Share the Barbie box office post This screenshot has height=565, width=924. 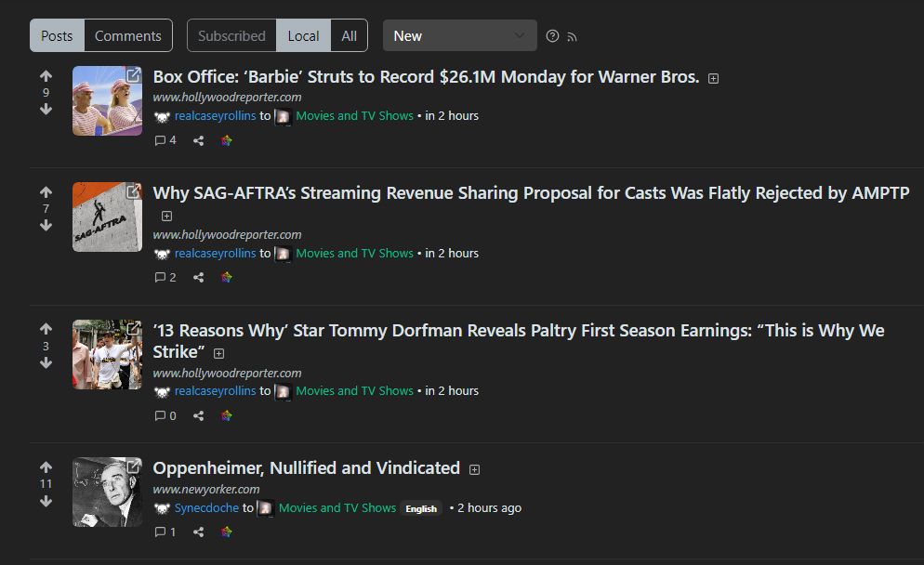point(199,140)
